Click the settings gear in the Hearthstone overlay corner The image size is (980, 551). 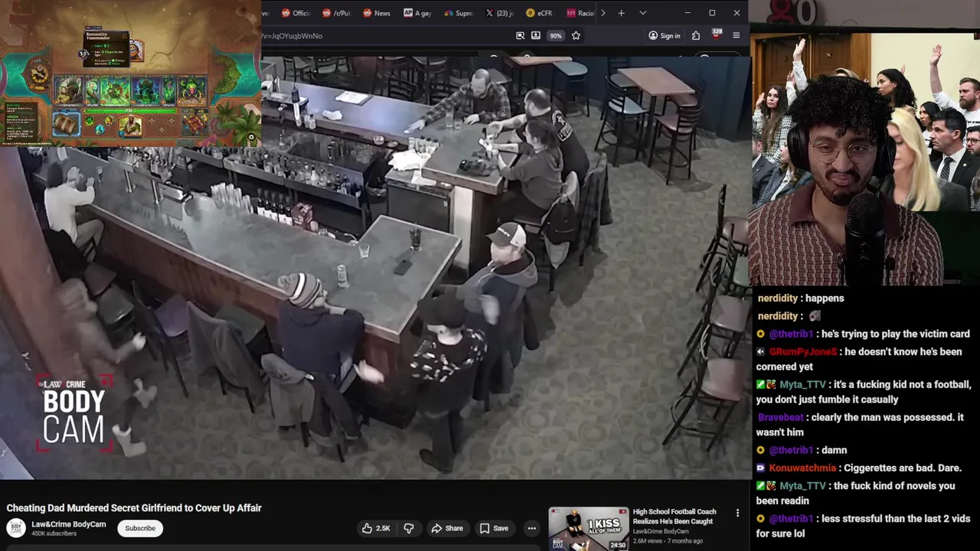point(251,138)
